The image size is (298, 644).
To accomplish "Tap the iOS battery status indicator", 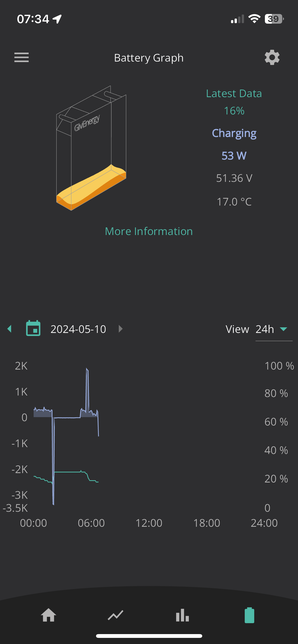I will point(274,19).
